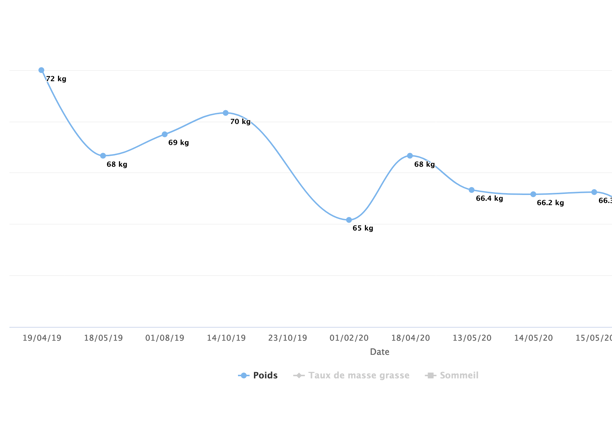Select the 66.2 kg data point

(x=533, y=194)
